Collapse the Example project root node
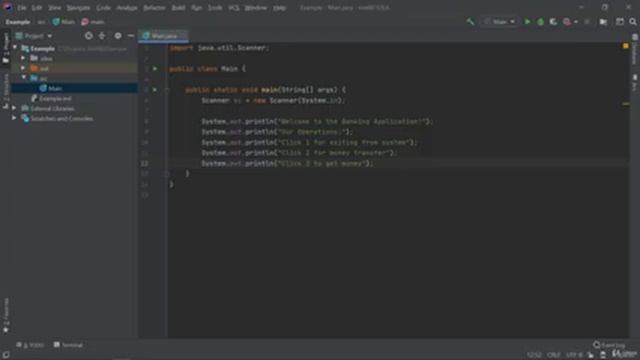 (15, 48)
